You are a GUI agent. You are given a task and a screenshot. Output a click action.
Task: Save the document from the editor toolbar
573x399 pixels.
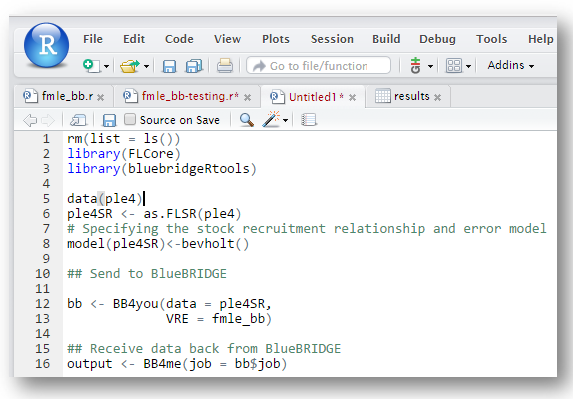point(109,120)
